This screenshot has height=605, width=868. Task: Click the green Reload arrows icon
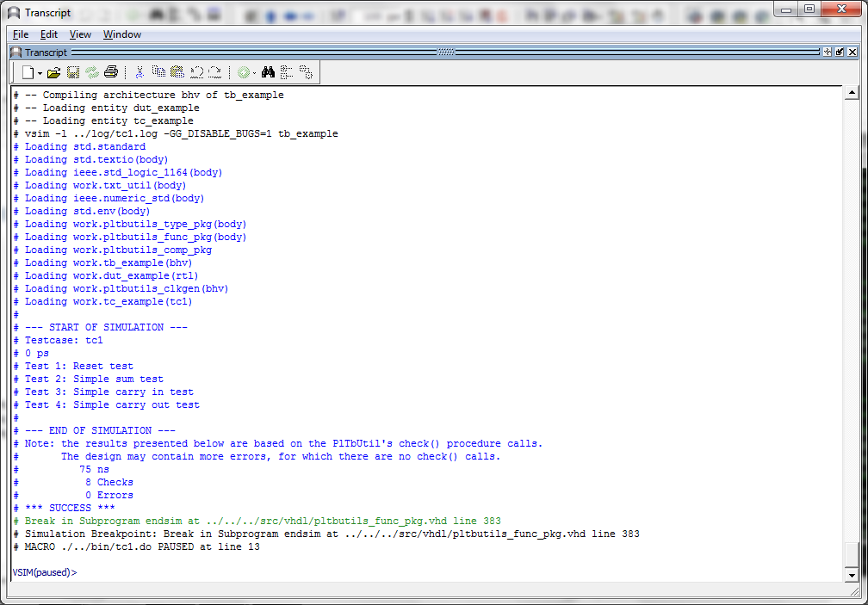pyautogui.click(x=92, y=73)
